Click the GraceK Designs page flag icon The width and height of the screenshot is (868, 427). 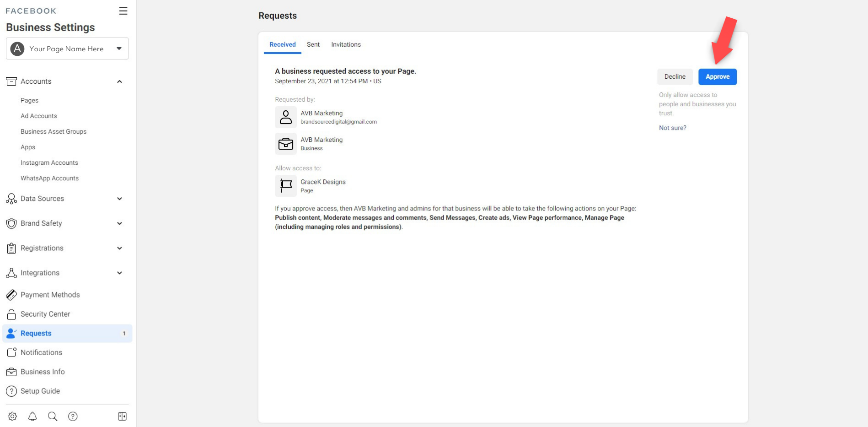click(x=286, y=186)
